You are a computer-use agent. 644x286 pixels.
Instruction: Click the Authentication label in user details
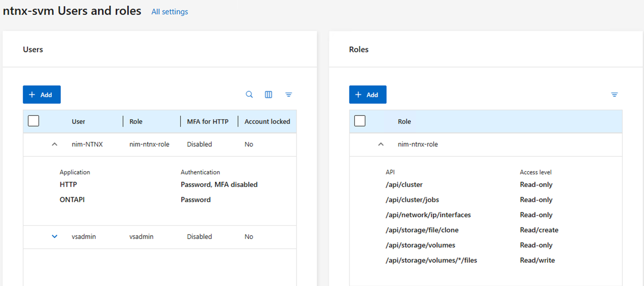tap(200, 172)
